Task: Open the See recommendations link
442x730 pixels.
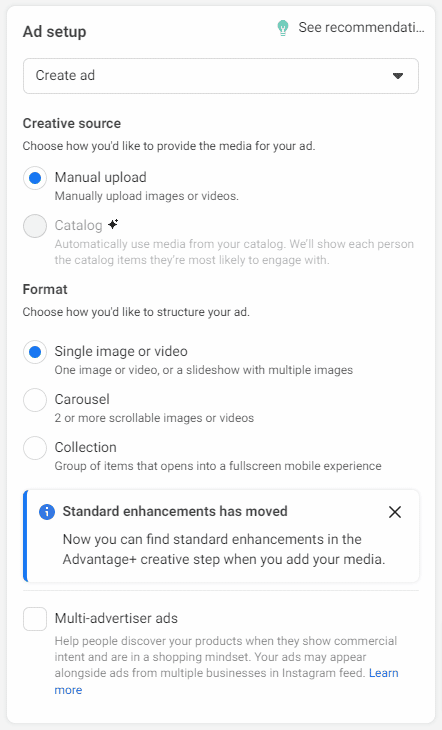Action: (x=361, y=27)
